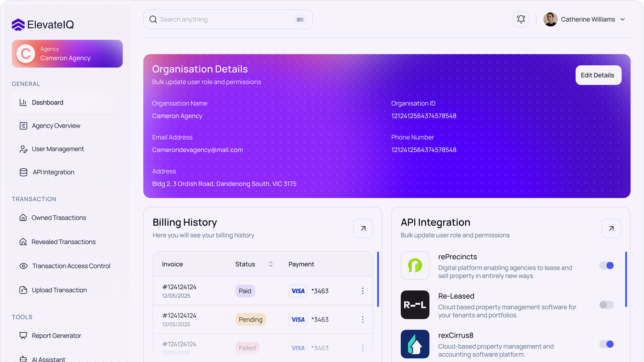Screen dimensions: 644x362
Task: Click the rePrecincts logo
Action: pyautogui.click(x=415, y=265)
